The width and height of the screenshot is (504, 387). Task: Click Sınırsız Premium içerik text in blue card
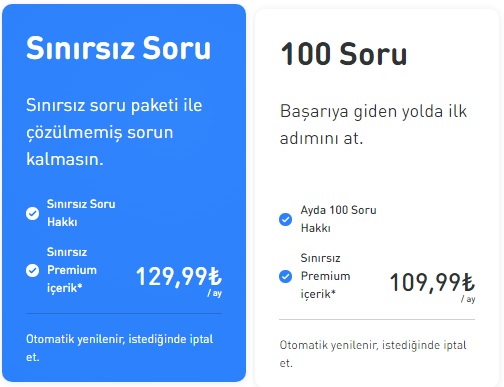click(x=72, y=270)
